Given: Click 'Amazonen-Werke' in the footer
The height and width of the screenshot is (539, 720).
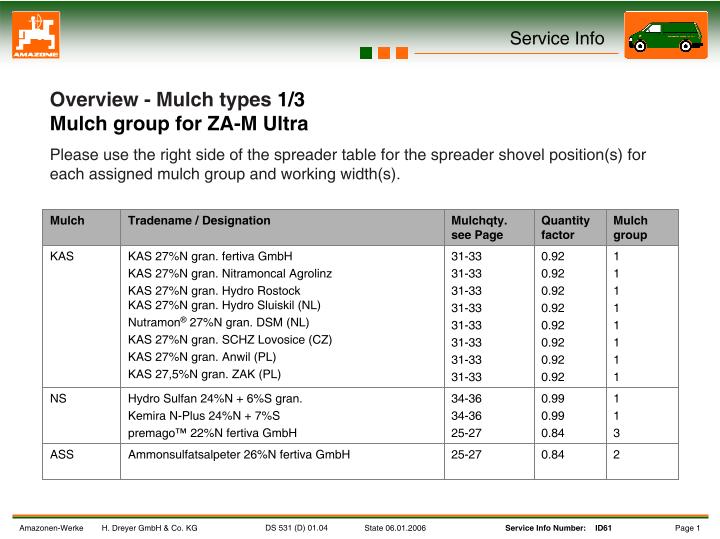Looking at the screenshot, I should [51, 528].
